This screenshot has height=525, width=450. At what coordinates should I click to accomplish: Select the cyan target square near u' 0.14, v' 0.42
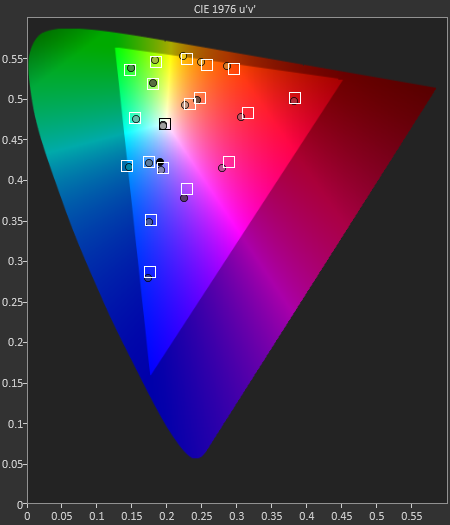(x=127, y=166)
